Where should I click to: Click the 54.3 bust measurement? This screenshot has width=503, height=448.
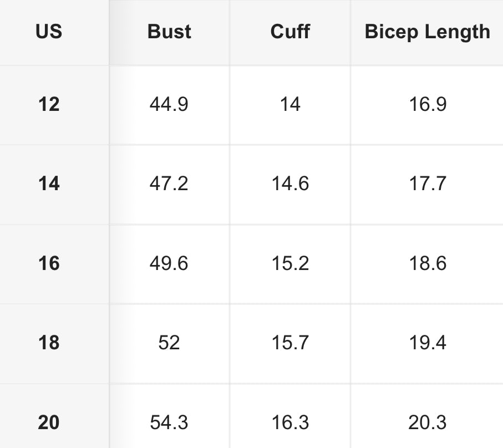(169, 422)
